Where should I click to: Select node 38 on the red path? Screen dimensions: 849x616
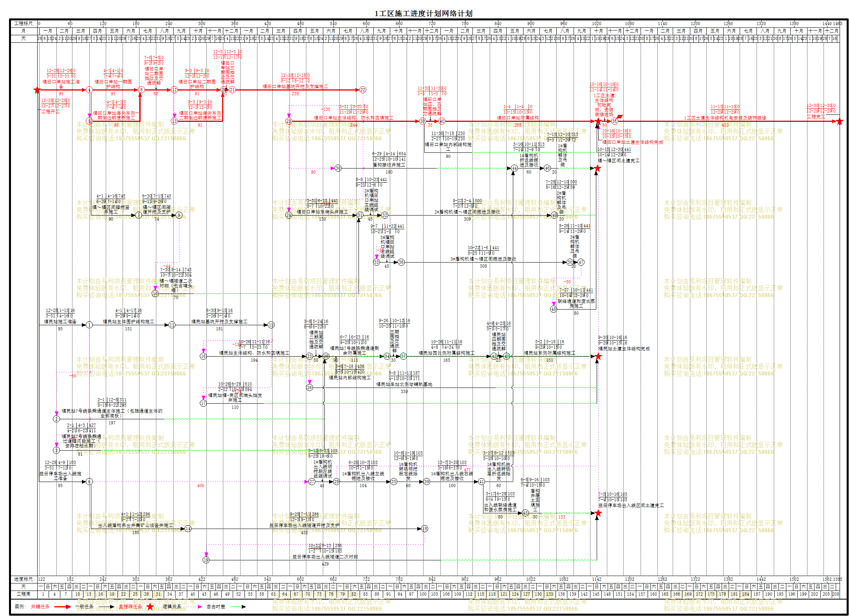coord(423,121)
